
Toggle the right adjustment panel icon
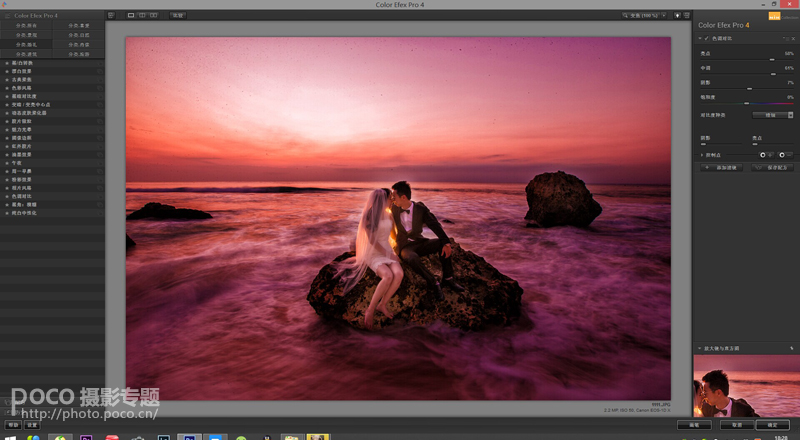pyautogui.click(x=687, y=15)
